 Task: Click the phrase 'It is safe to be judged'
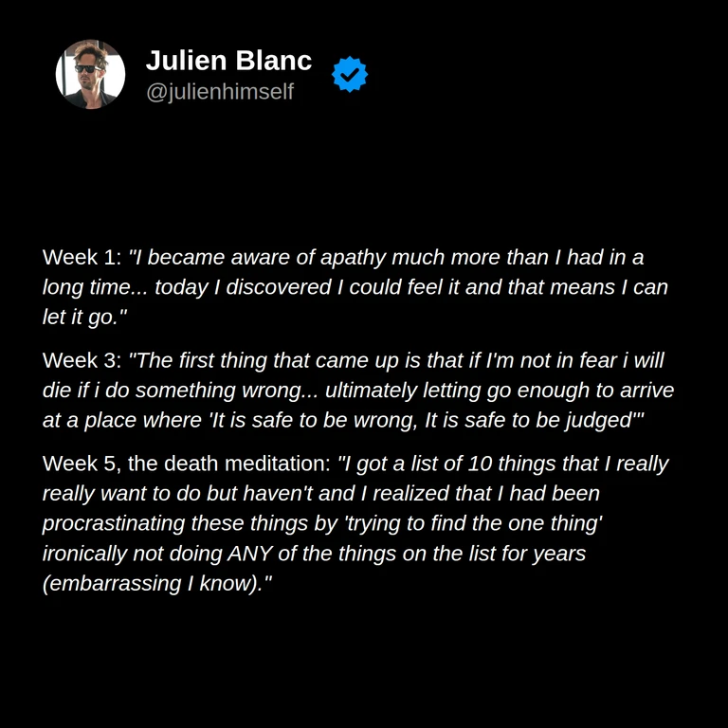pyautogui.click(x=529, y=421)
